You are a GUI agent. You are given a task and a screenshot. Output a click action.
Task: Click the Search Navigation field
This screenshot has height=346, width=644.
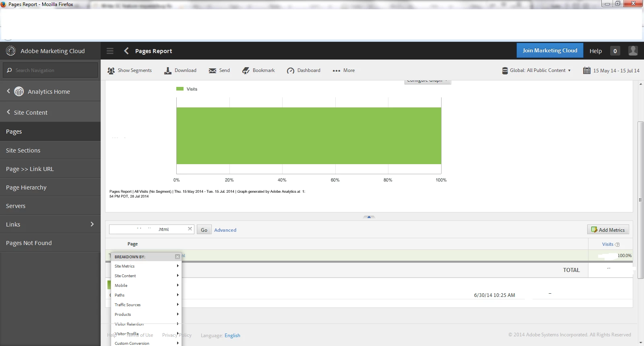coord(50,70)
